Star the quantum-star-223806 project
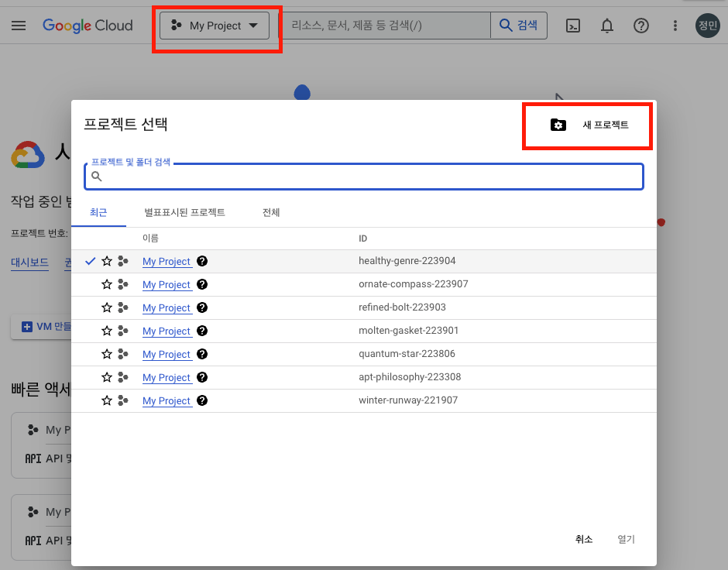Image resolution: width=728 pixels, height=570 pixels. 107,354
